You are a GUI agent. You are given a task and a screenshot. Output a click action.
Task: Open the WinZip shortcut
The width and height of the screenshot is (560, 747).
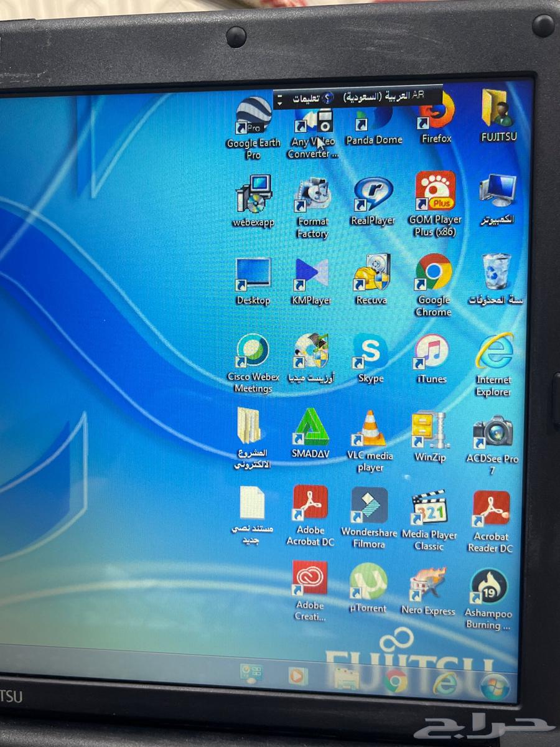[x=430, y=436]
